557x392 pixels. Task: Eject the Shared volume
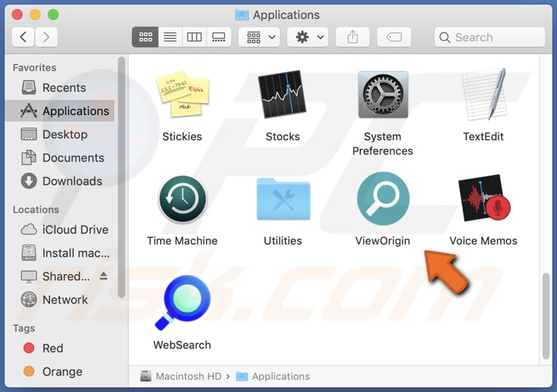click(104, 276)
